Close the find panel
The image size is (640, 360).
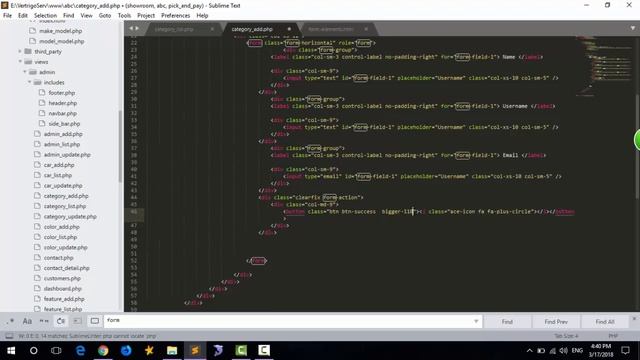(x=634, y=319)
